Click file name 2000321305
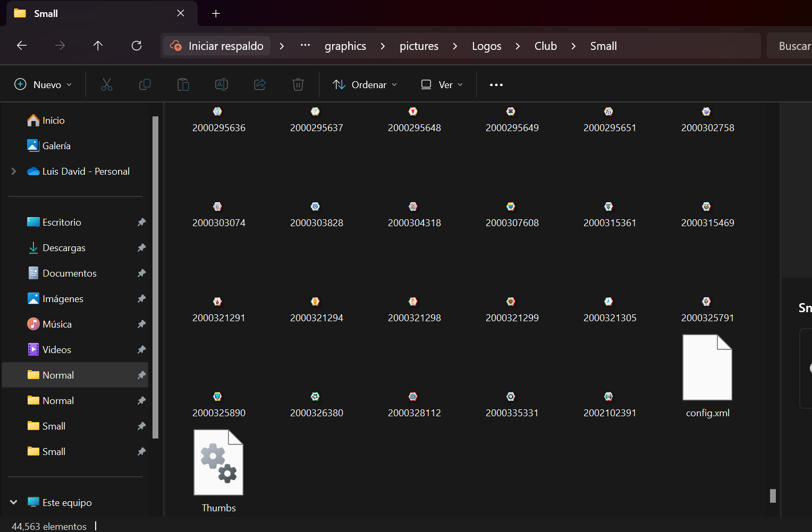The height and width of the screenshot is (532, 812). (x=610, y=318)
